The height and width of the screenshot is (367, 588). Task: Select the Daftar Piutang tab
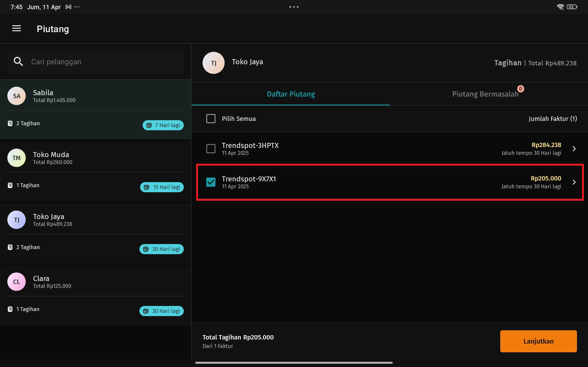(x=291, y=94)
